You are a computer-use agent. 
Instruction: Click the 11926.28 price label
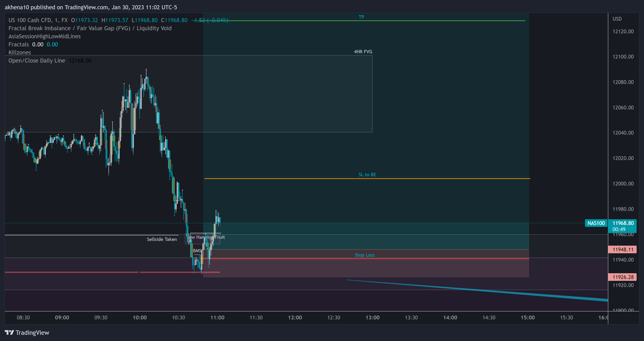[622, 277]
